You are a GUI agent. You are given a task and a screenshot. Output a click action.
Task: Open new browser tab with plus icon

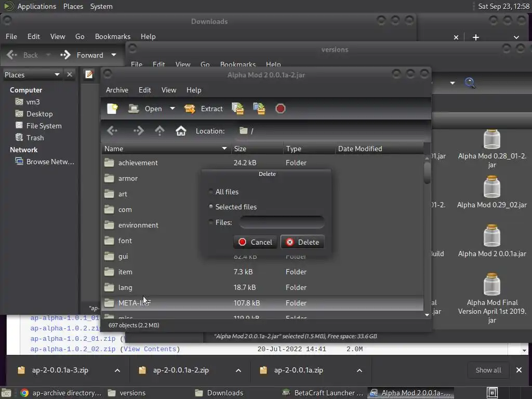coord(476,37)
